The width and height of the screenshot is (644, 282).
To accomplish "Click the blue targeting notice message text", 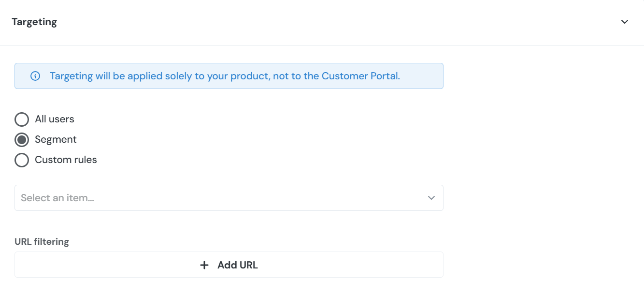I will (225, 76).
